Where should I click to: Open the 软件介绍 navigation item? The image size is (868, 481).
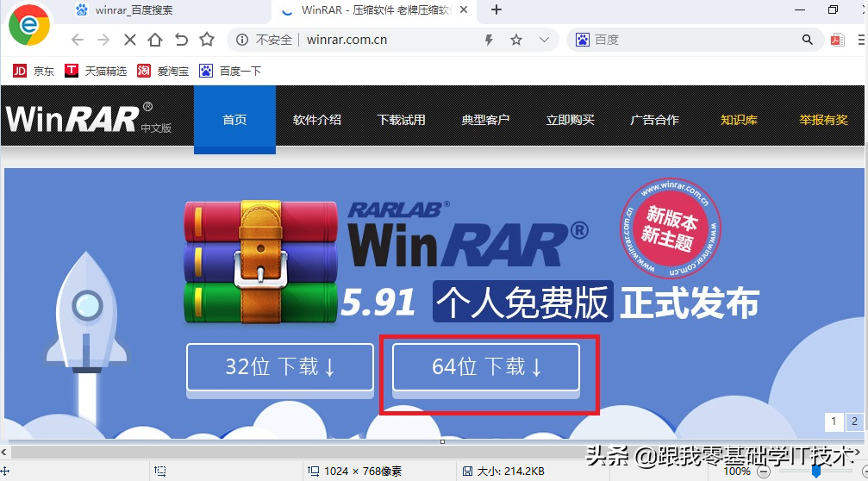(317, 120)
